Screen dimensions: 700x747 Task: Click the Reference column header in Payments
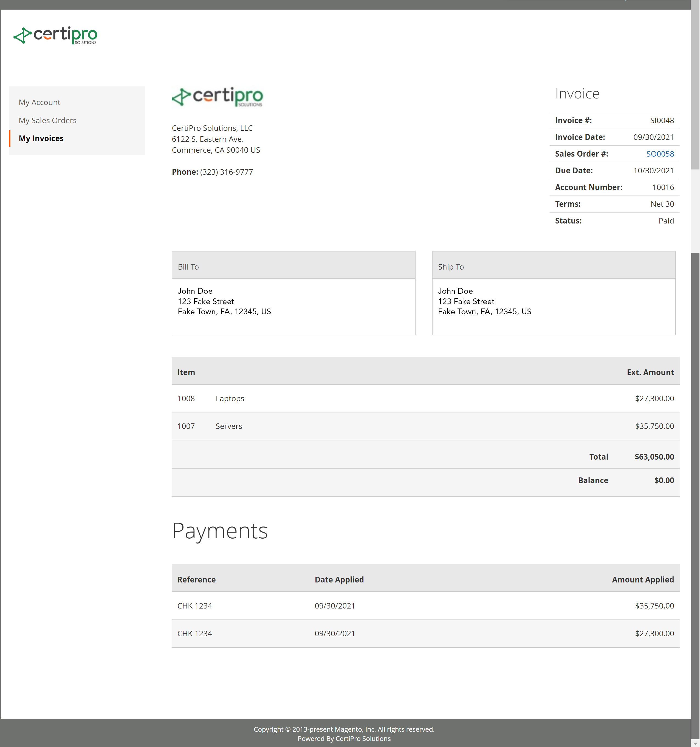tap(196, 579)
